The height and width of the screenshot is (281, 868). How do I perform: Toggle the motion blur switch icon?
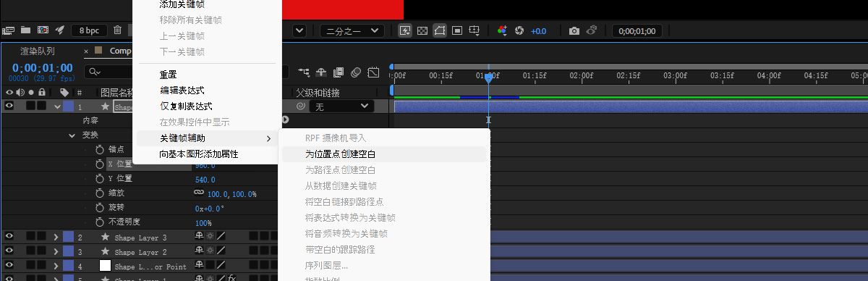coord(356,72)
